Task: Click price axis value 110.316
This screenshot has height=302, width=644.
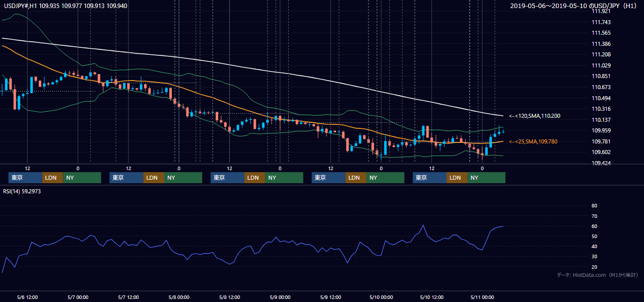Action: [x=601, y=109]
